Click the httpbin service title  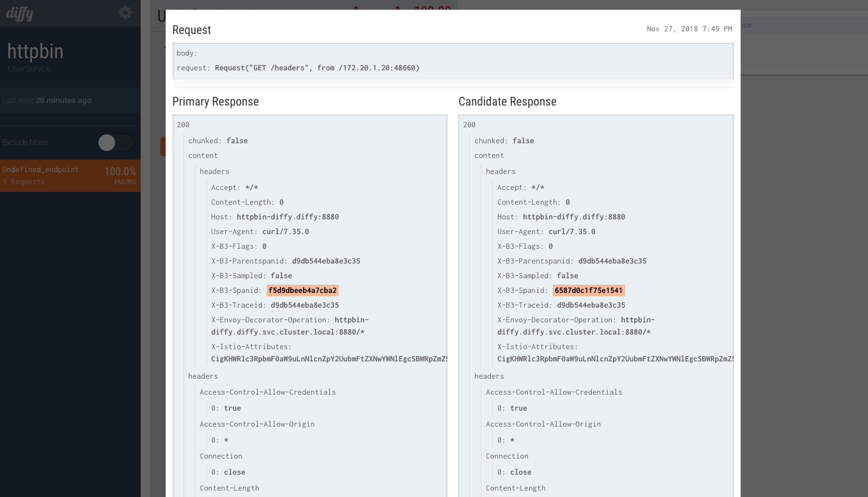[x=35, y=51]
